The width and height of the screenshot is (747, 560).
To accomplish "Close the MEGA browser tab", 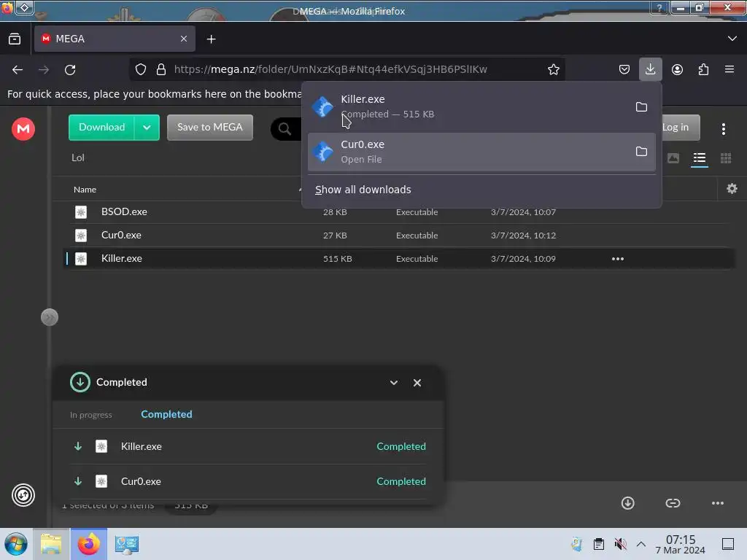I will click(x=183, y=39).
